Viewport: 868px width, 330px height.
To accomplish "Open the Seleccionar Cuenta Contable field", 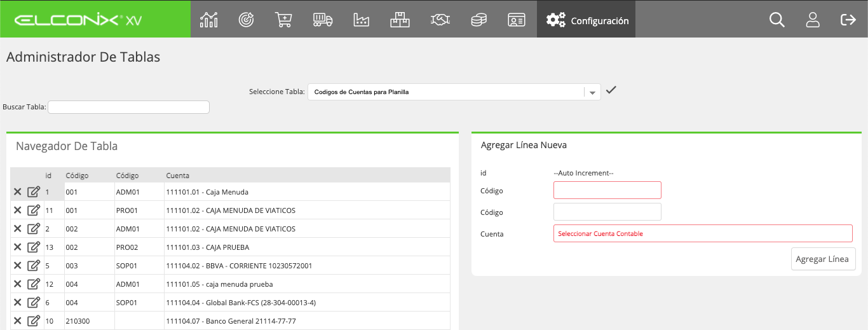I will pyautogui.click(x=703, y=233).
